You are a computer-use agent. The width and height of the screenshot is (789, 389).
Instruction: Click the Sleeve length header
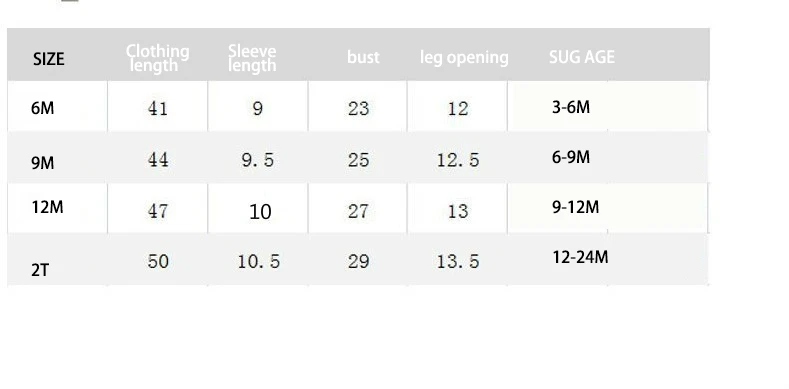point(252,58)
